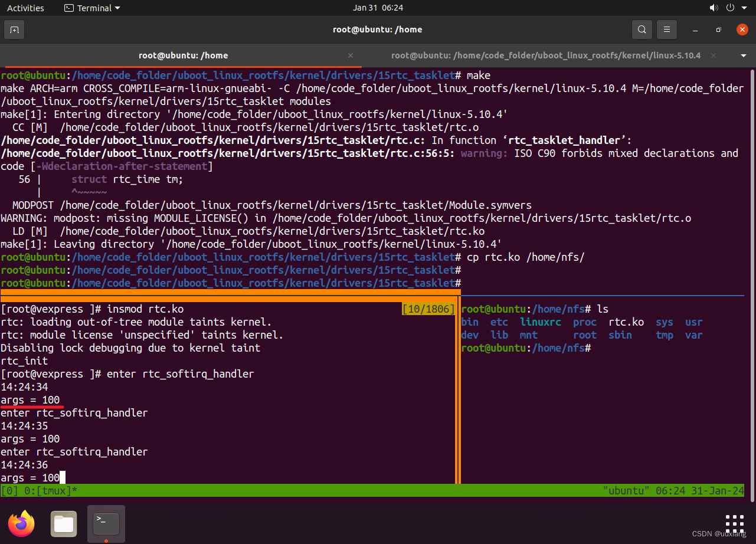Image resolution: width=756 pixels, height=544 pixels.
Task: Click the 'Leaving directory' make line
Action: tap(251, 244)
